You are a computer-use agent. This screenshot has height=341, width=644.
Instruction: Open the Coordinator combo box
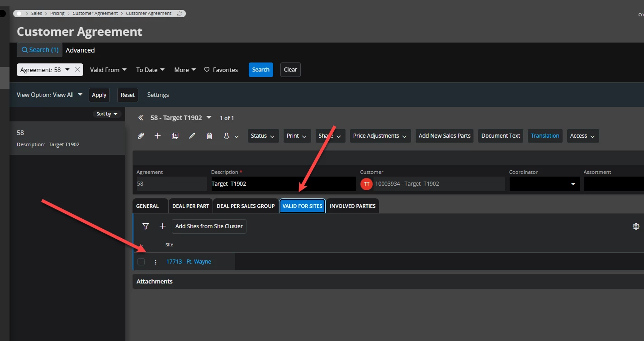pyautogui.click(x=544, y=184)
